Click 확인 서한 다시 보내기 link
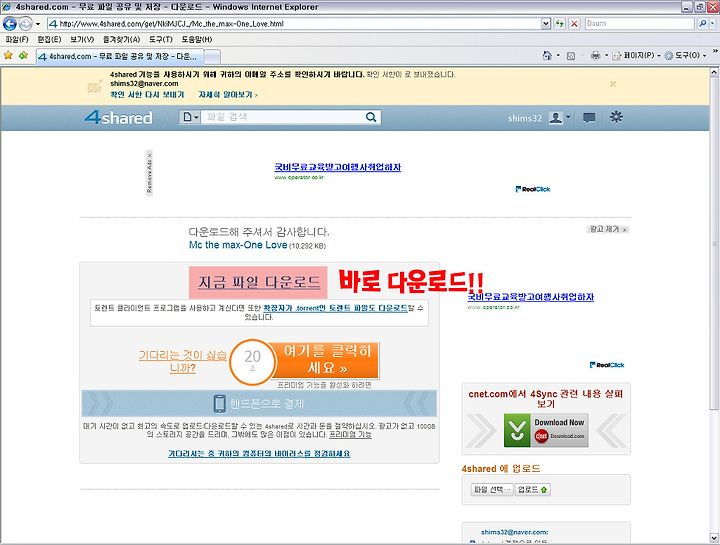This screenshot has height=545, width=720. (147, 95)
